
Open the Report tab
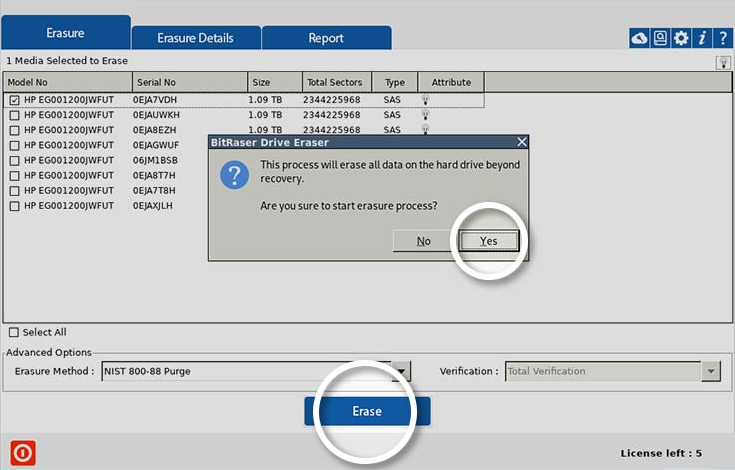[326, 38]
